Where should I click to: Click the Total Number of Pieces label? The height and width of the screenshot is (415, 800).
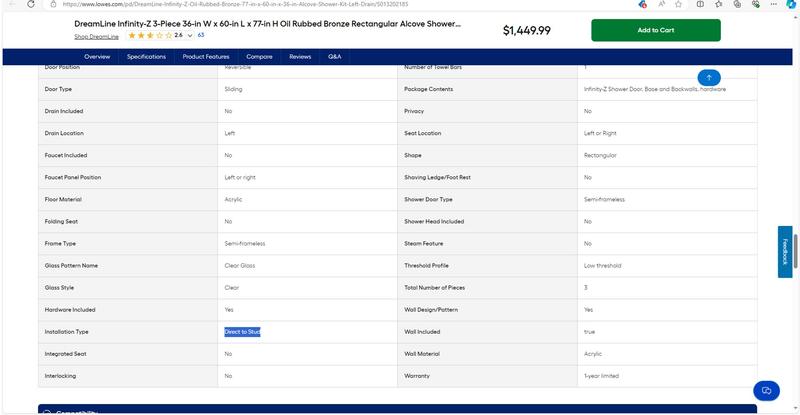[x=434, y=287]
